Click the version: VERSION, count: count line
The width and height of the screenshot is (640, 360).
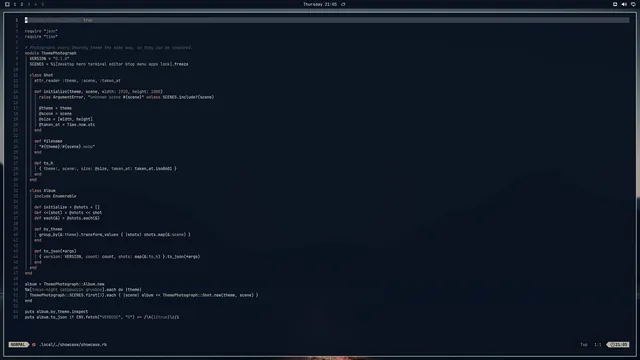(120, 257)
